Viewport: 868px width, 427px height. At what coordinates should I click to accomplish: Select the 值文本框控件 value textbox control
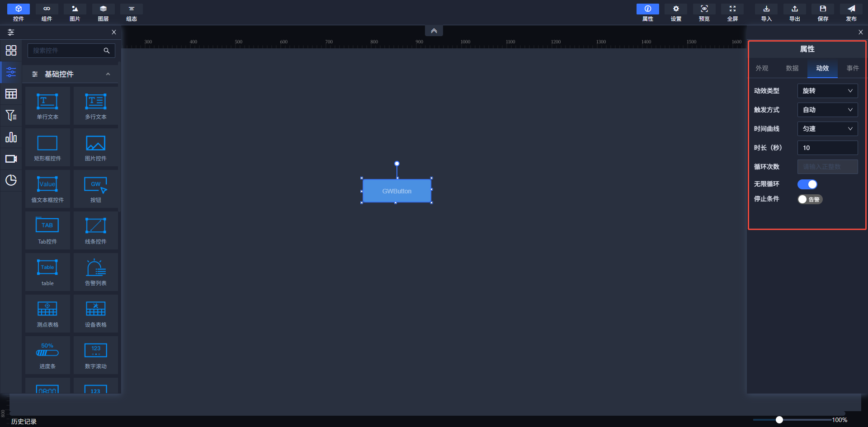47,189
